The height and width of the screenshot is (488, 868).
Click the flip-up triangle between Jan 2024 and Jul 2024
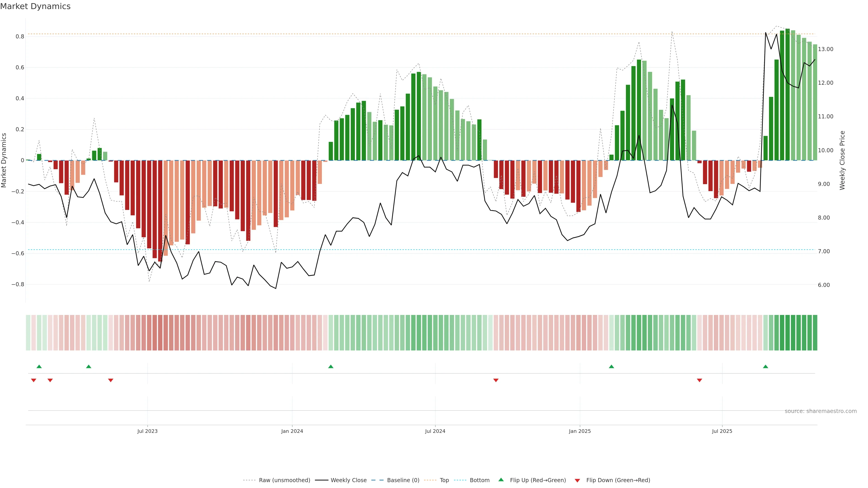[330, 366]
